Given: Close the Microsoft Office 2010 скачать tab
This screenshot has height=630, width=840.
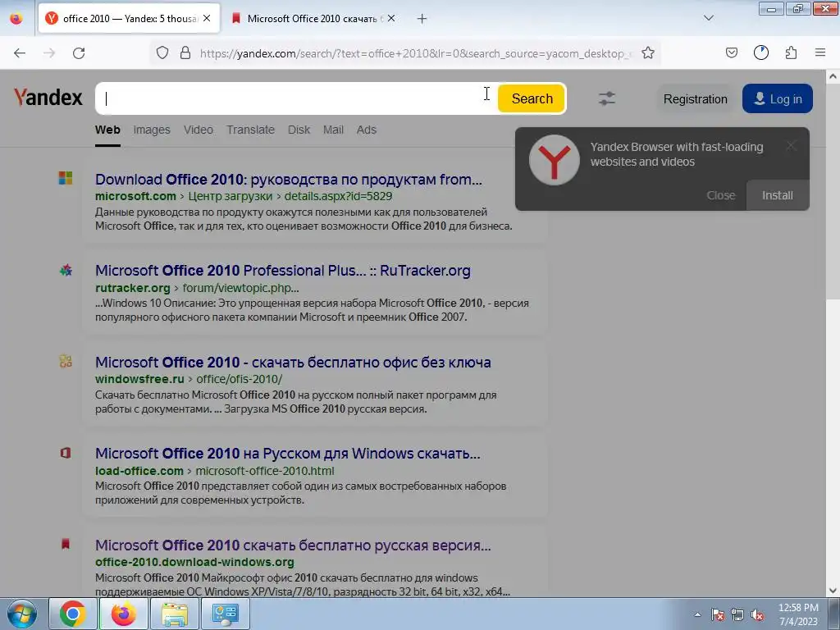Looking at the screenshot, I should pyautogui.click(x=391, y=18).
